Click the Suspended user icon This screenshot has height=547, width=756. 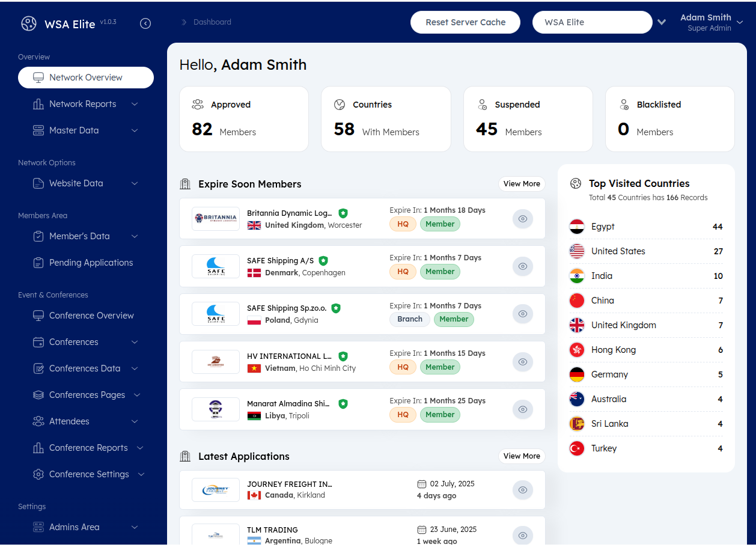pos(482,105)
